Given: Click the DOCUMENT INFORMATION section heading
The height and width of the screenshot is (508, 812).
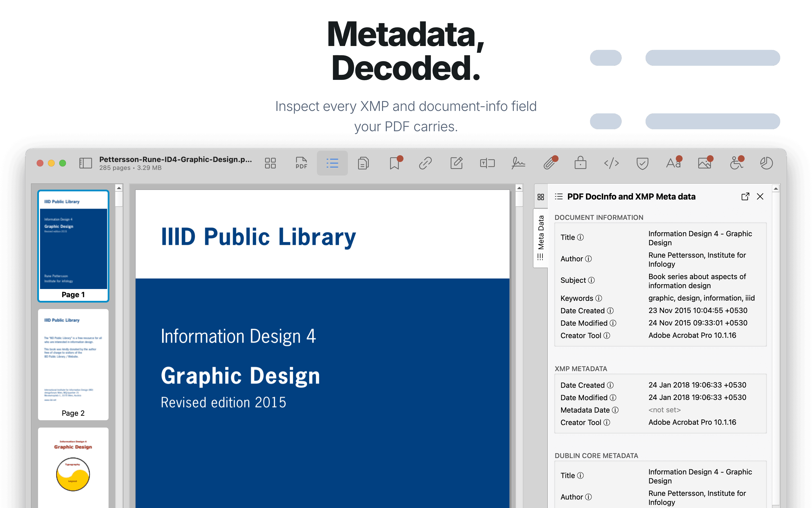Looking at the screenshot, I should (x=599, y=218).
